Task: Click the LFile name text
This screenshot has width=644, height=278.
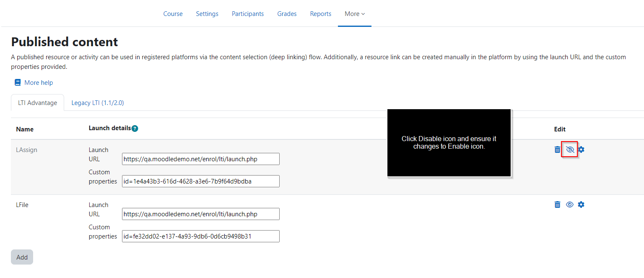Action: point(22,205)
